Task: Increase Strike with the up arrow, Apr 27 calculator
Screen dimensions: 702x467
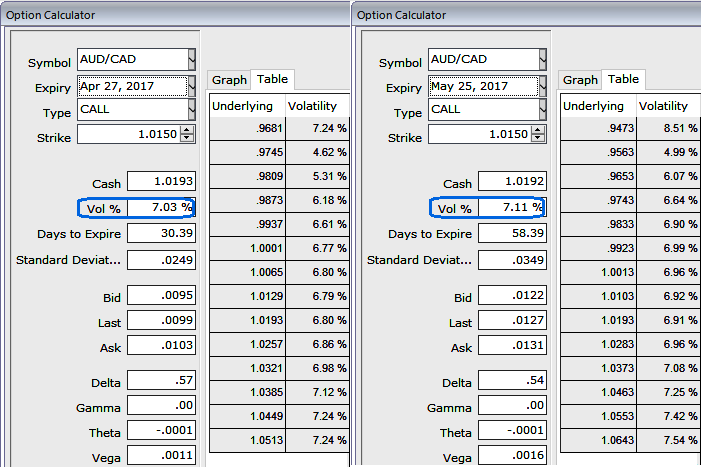Action: pyautogui.click(x=188, y=130)
